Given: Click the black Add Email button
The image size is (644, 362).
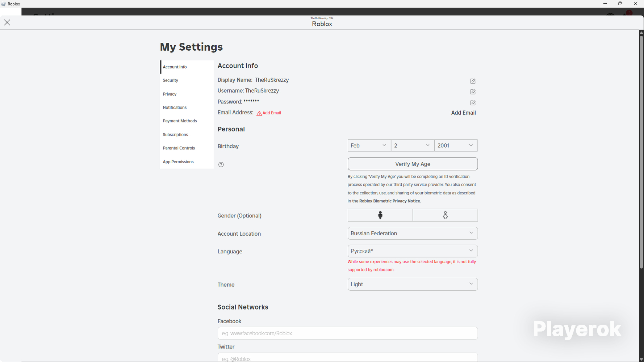Looking at the screenshot, I should [463, 113].
